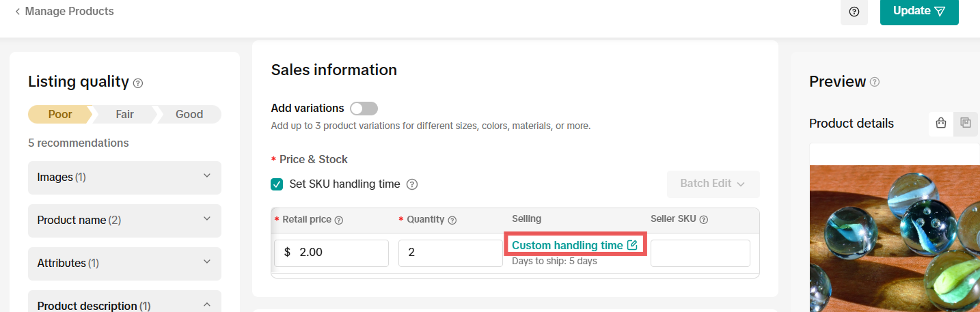Toggle Add variations switch

364,109
